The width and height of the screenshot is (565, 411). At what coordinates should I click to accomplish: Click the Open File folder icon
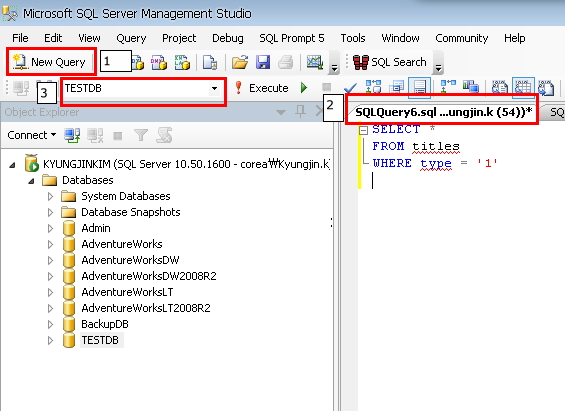coord(240,62)
